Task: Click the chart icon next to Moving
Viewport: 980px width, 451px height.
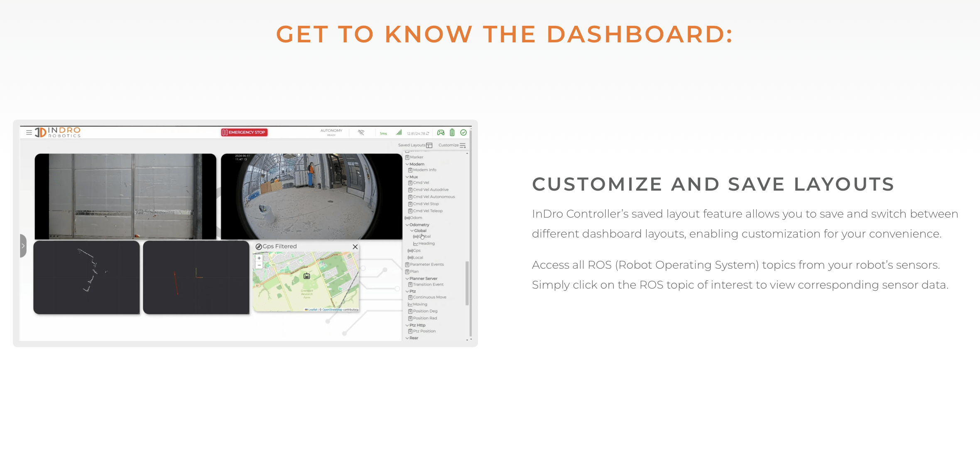Action: (x=410, y=304)
